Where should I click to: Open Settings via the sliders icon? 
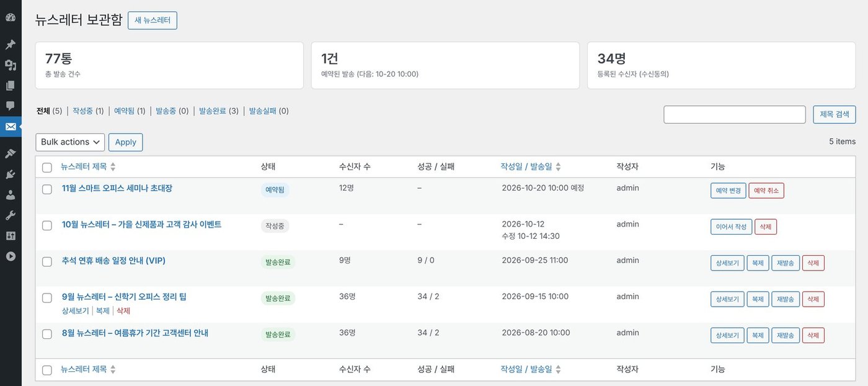[11, 236]
